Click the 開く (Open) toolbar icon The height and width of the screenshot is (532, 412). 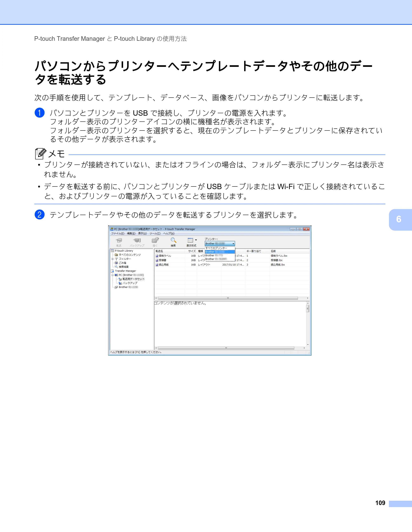[x=155, y=240]
